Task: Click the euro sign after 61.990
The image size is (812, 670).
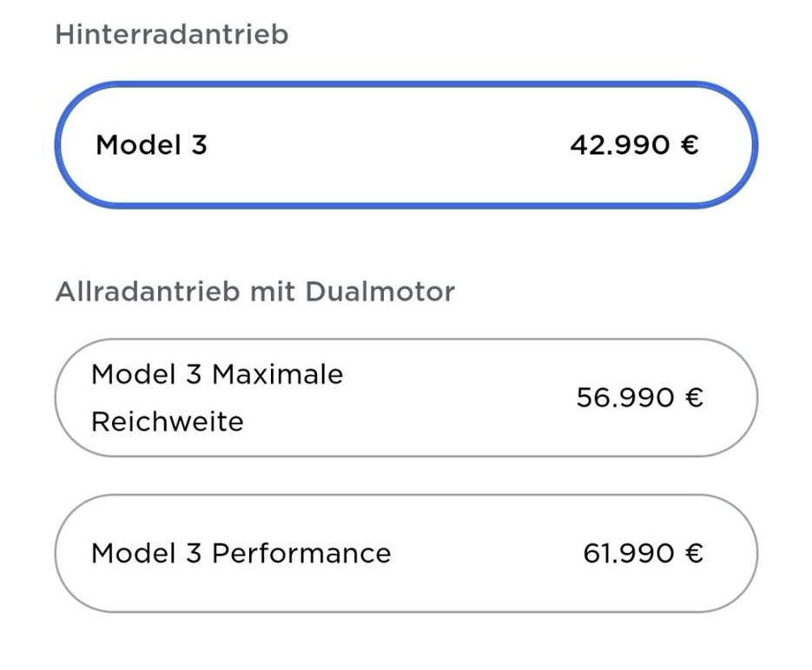Action: [694, 553]
